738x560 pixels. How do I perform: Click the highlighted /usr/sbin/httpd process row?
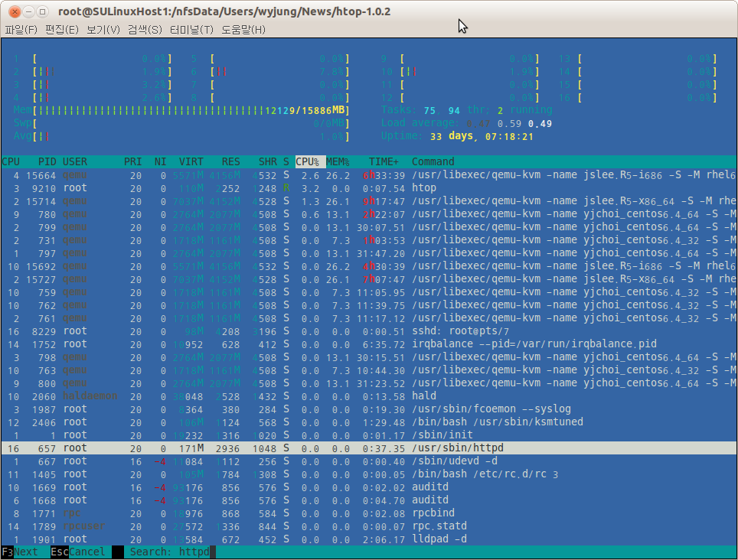coord(369,448)
